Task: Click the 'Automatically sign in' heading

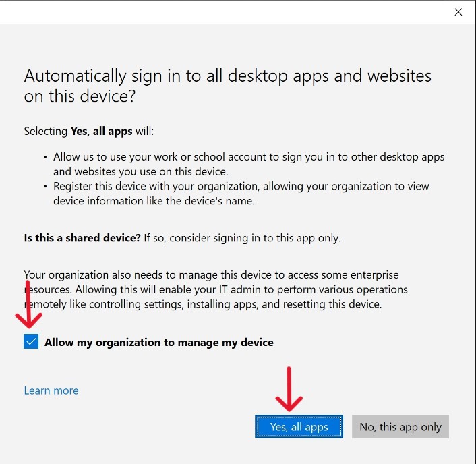Action: click(227, 86)
